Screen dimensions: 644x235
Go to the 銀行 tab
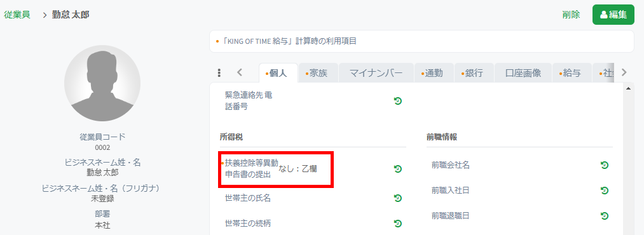[474, 73]
